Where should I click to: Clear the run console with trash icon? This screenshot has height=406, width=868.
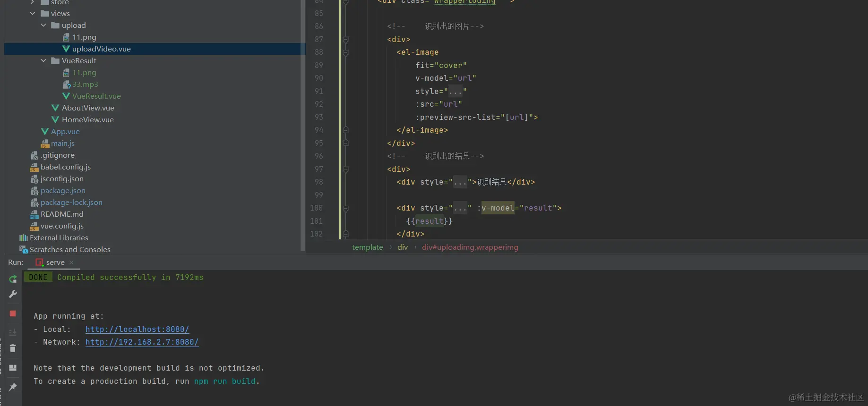click(x=13, y=348)
